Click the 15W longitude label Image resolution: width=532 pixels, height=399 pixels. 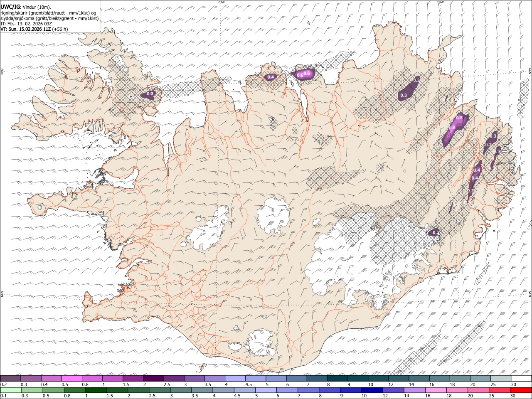[440, 2]
